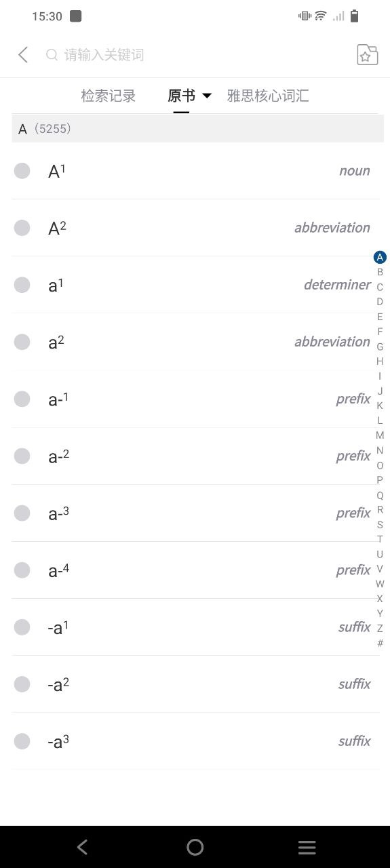
Task: Select highlighted letter A in index
Action: tap(380, 257)
